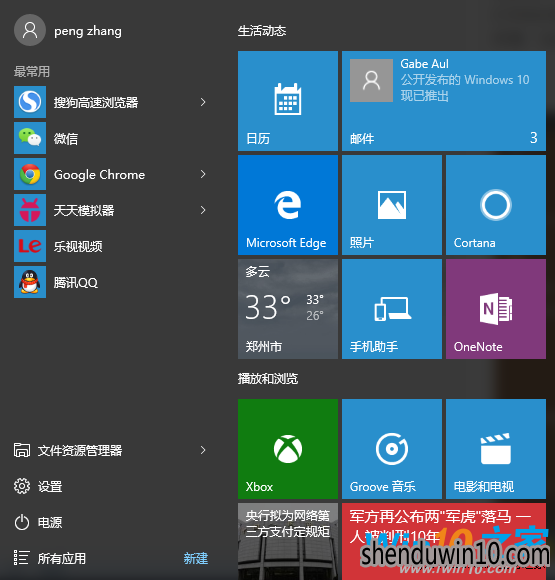Click the 乐视视频 label text

pos(78,246)
